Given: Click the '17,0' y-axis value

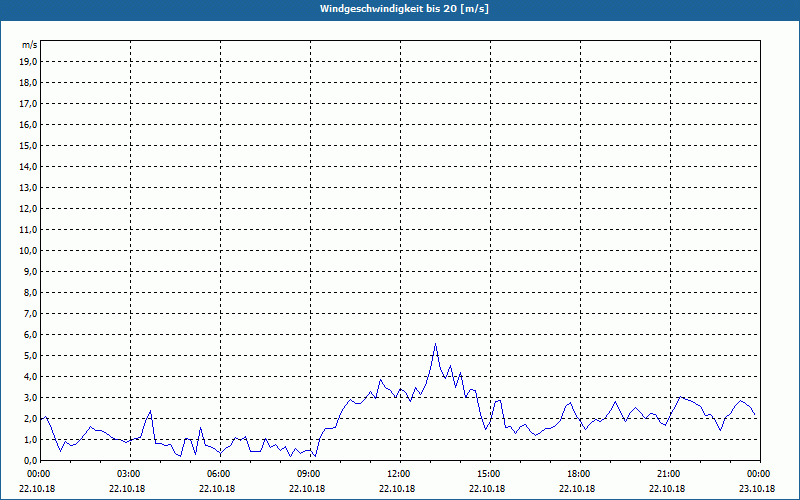Looking at the screenshot, I should coord(28,104).
